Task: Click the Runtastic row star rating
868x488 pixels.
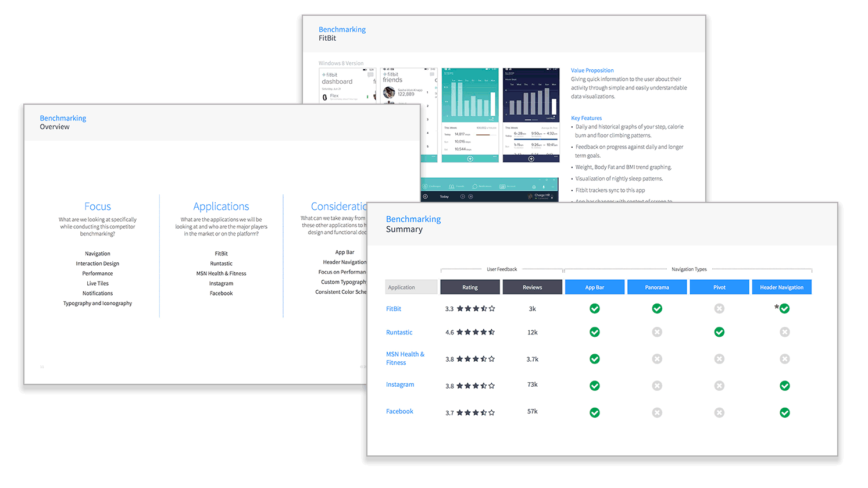Action: (x=476, y=332)
